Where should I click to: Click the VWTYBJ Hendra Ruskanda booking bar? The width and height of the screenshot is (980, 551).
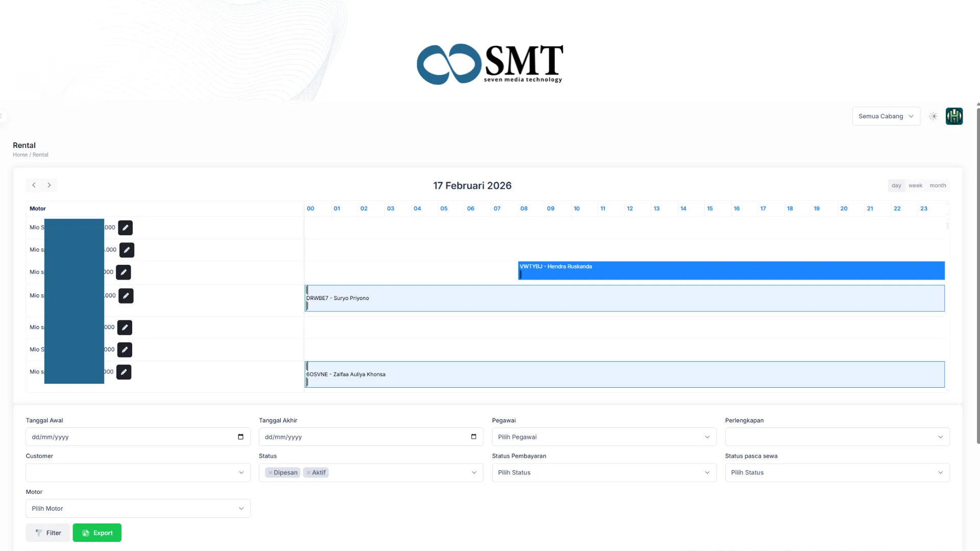(x=731, y=270)
